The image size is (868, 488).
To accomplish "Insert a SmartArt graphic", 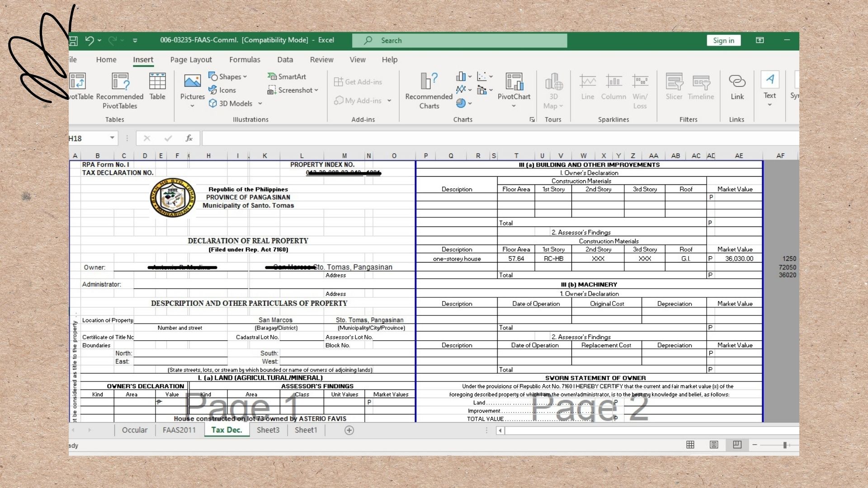I will click(287, 77).
